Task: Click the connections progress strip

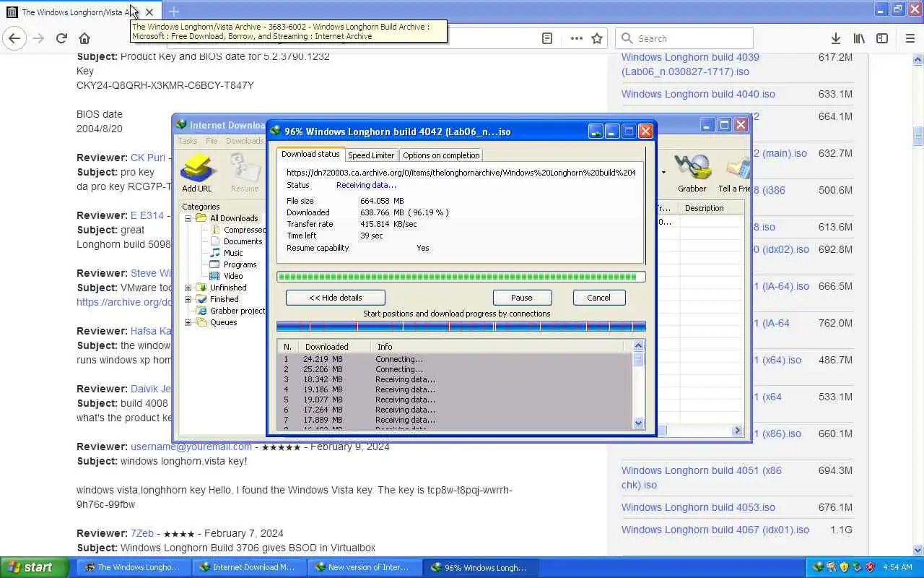Action: (x=461, y=327)
